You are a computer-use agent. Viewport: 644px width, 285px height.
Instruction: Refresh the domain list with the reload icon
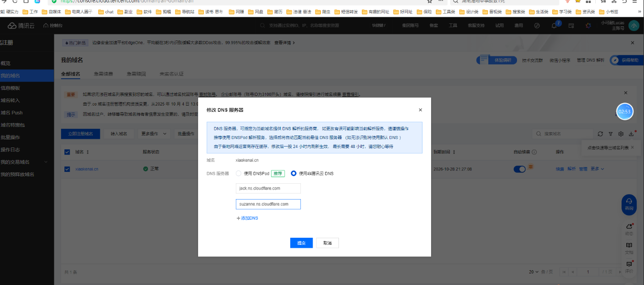[600, 134]
